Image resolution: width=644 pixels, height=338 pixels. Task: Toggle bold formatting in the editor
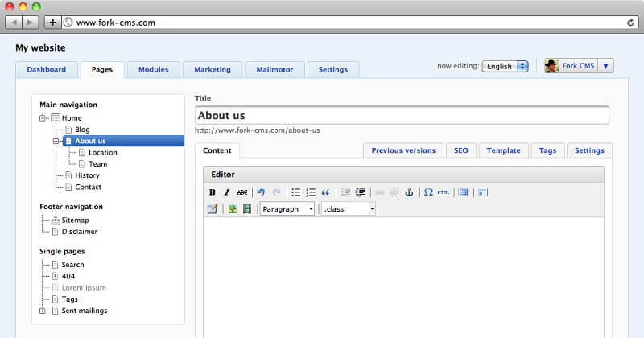tap(212, 192)
